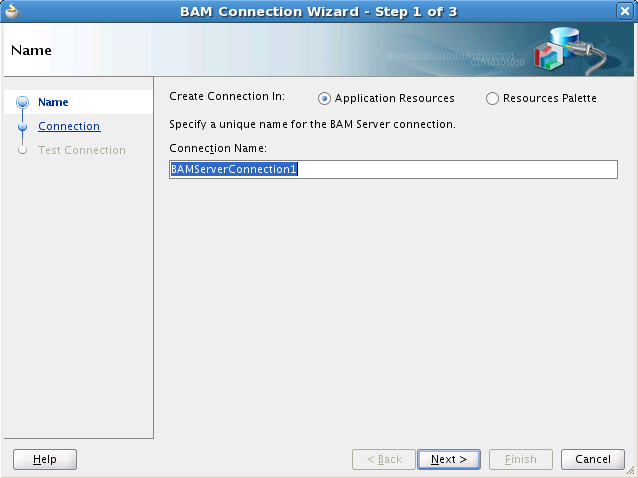Click the Next button
The width and height of the screenshot is (638, 478).
449,459
